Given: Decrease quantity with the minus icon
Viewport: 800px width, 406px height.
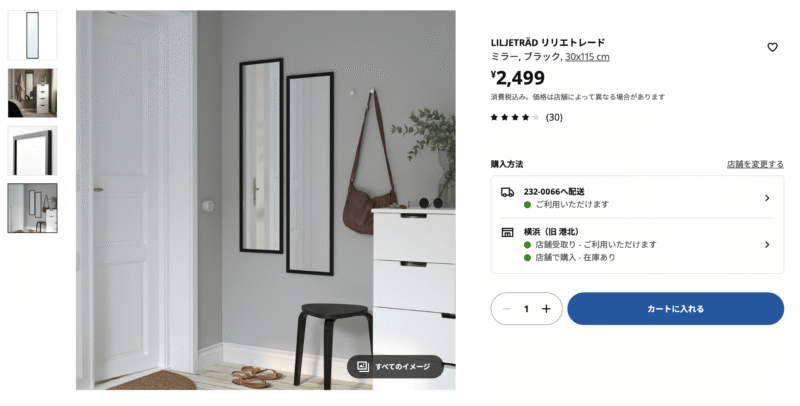Looking at the screenshot, I should (x=507, y=309).
